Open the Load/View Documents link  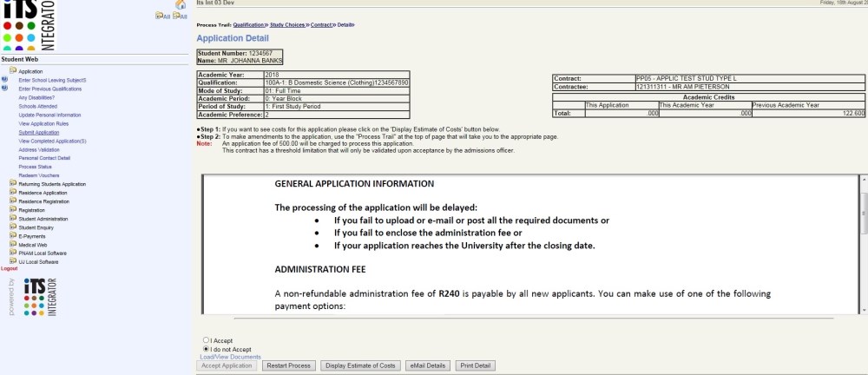230,357
